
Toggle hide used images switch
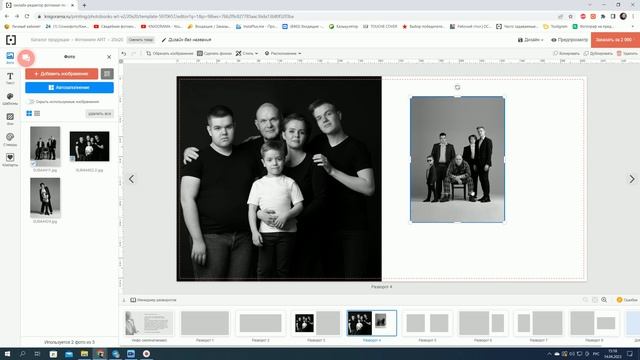click(30, 102)
